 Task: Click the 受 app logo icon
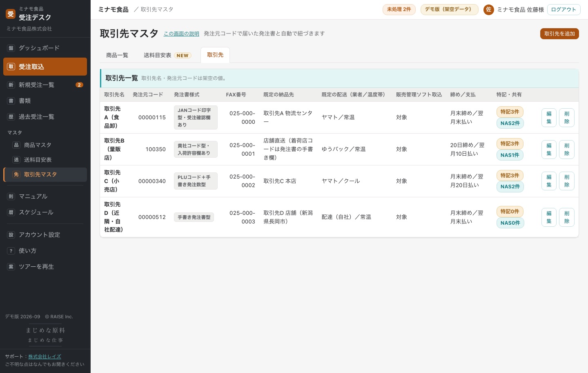click(11, 14)
